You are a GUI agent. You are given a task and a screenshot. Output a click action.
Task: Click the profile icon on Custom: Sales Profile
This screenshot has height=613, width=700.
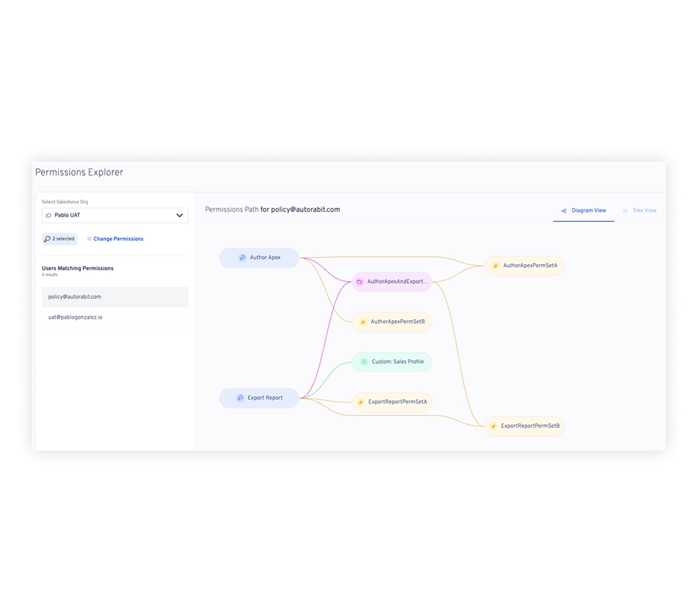click(x=364, y=362)
